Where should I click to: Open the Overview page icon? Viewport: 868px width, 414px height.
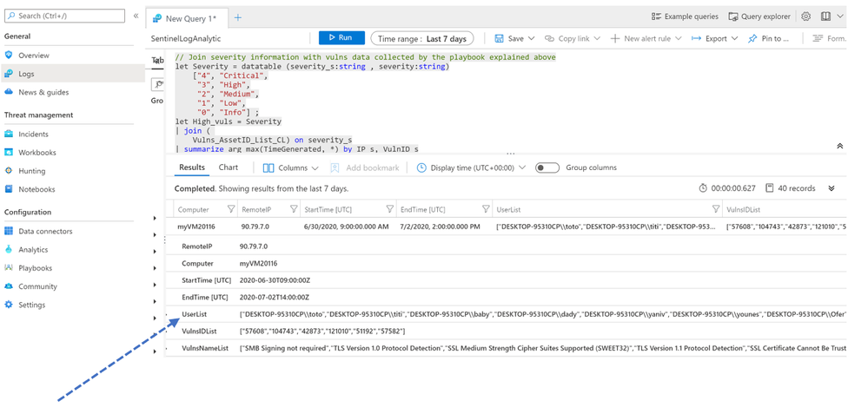(x=9, y=56)
